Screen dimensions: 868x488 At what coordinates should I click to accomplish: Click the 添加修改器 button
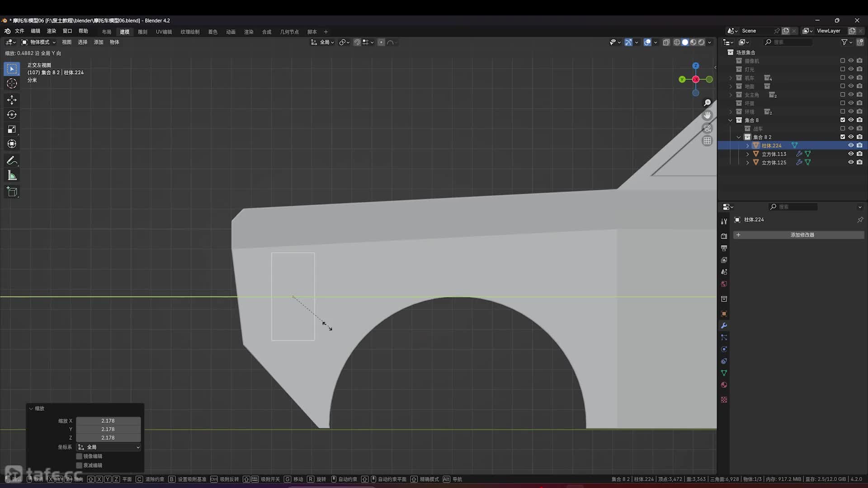(x=798, y=235)
